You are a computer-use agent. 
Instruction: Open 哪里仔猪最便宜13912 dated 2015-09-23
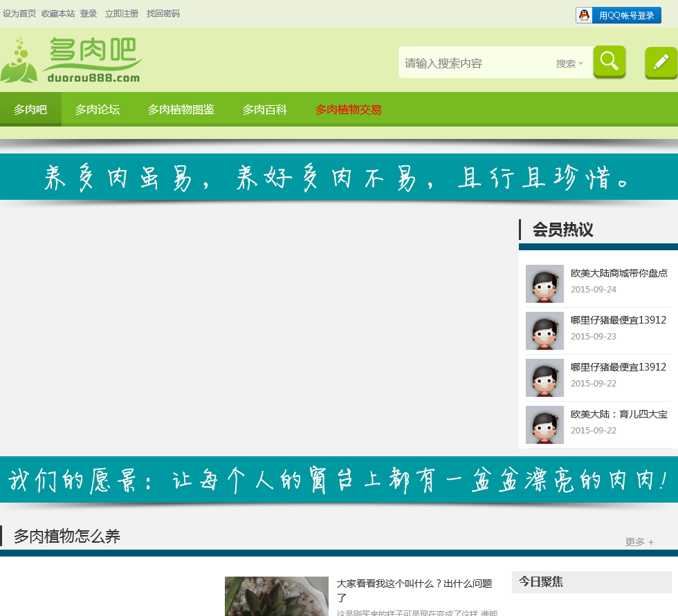pyautogui.click(x=619, y=320)
